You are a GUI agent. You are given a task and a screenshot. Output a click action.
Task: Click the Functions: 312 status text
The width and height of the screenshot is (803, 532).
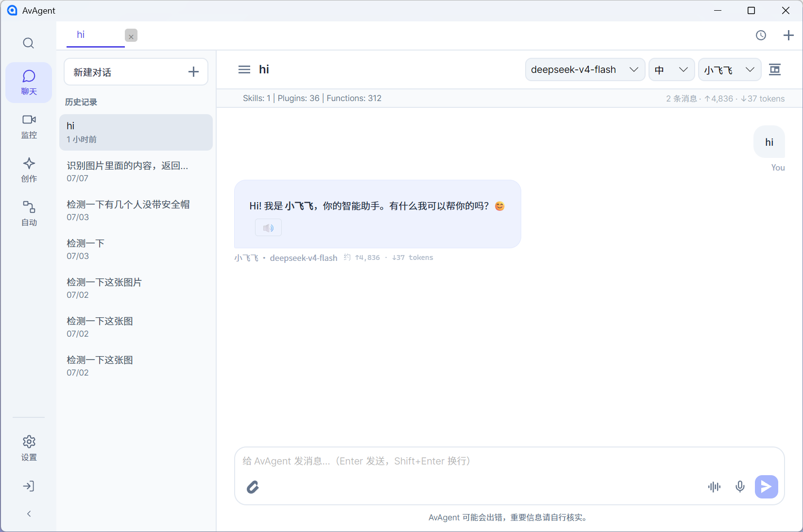click(x=354, y=98)
